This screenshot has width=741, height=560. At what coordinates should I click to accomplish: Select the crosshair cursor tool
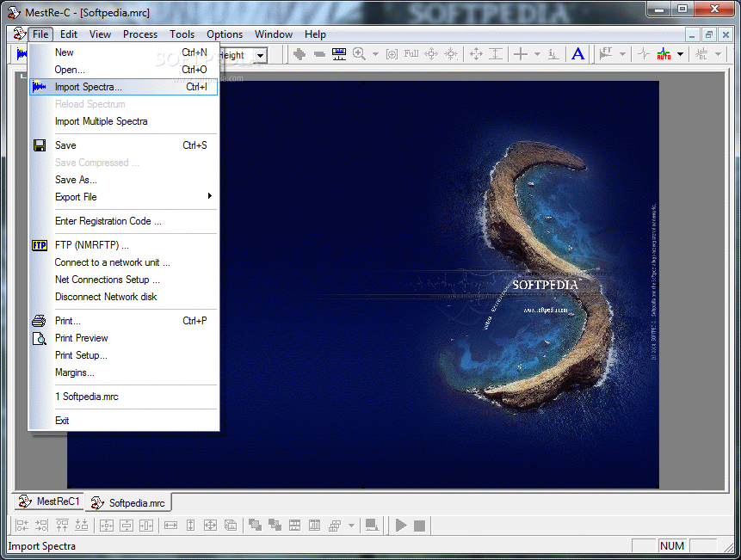pyautogui.click(x=521, y=54)
